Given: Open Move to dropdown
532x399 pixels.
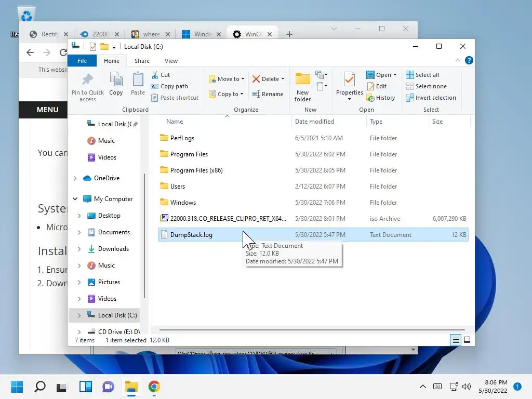Looking at the screenshot, I should 227,79.
